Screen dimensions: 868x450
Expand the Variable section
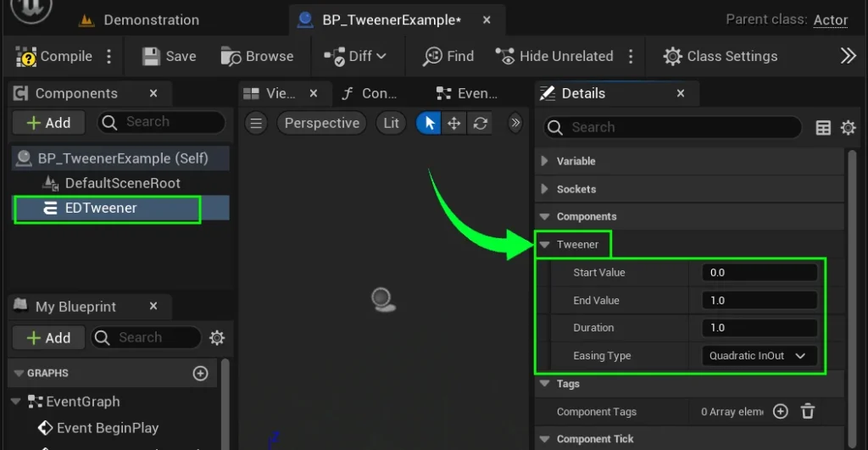(544, 161)
